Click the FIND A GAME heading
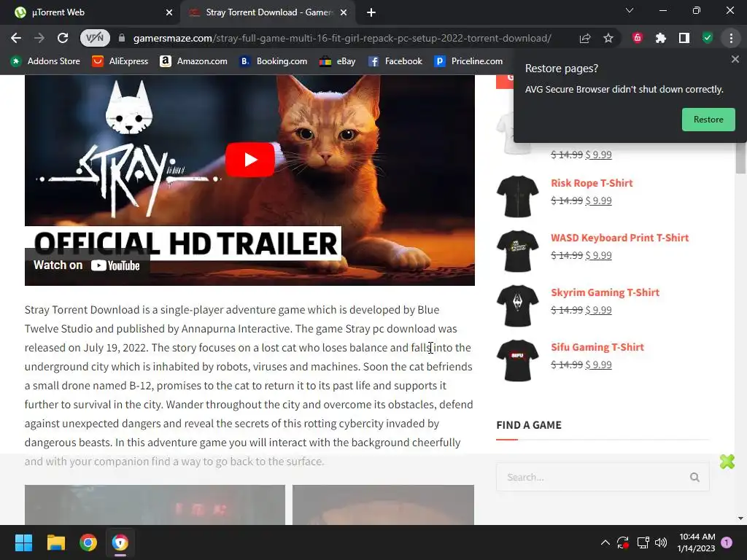 tap(529, 425)
